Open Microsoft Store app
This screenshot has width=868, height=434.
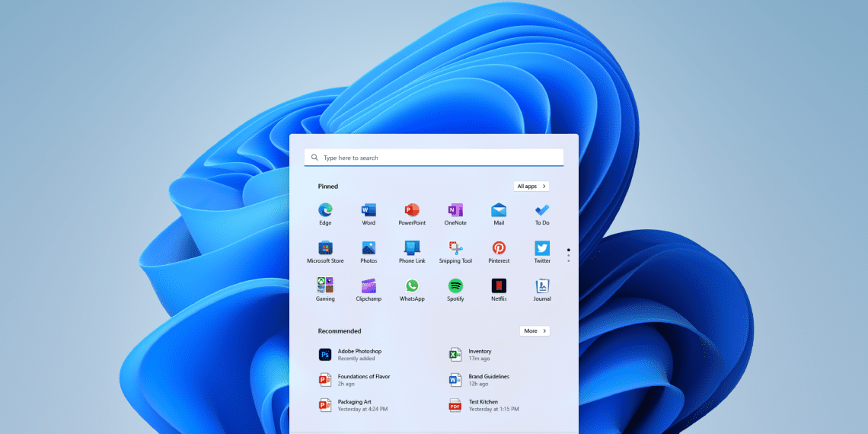325,248
